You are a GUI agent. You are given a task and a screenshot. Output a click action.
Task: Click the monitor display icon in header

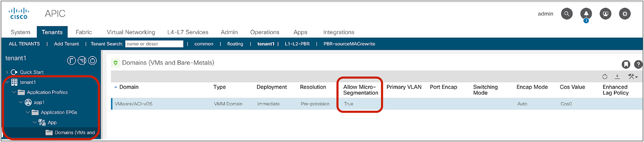click(x=605, y=14)
